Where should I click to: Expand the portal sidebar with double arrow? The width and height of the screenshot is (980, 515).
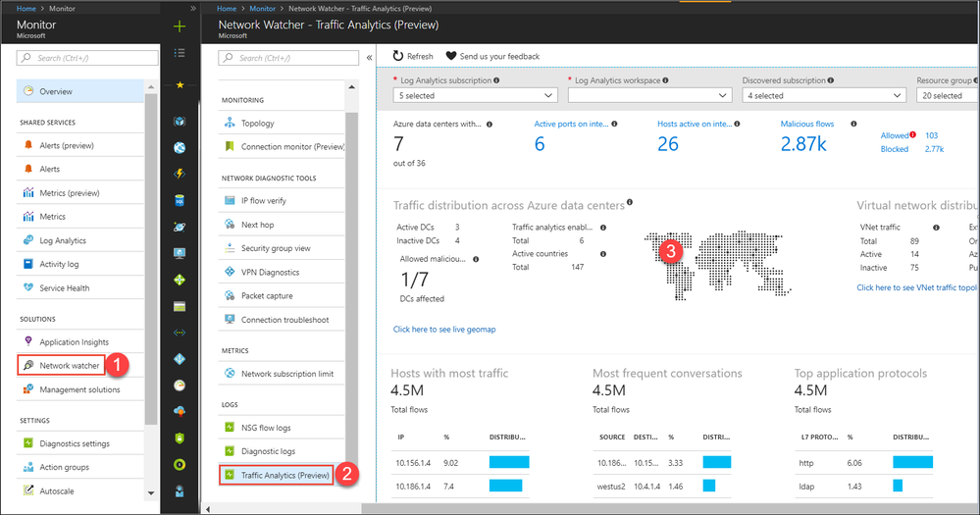(x=193, y=8)
